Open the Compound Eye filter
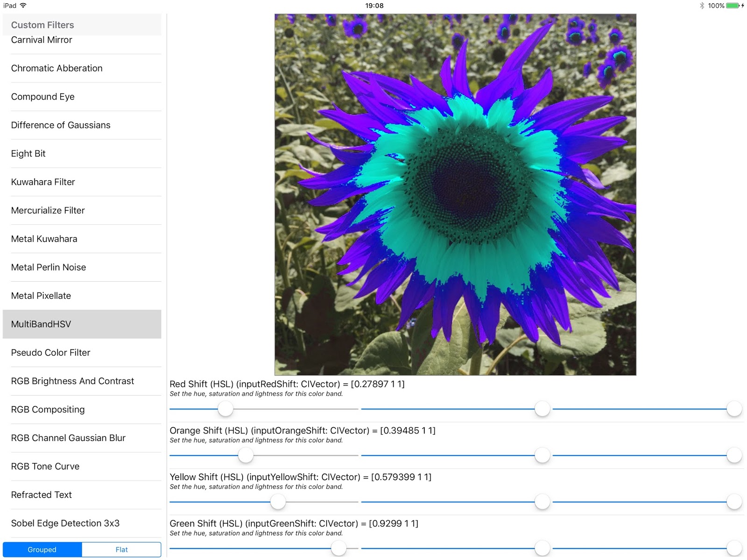 [x=42, y=97]
